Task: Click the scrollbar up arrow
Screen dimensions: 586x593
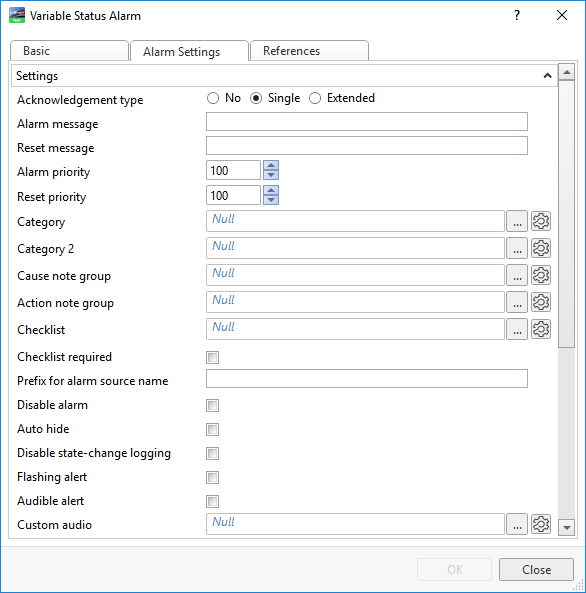Action: pos(567,72)
